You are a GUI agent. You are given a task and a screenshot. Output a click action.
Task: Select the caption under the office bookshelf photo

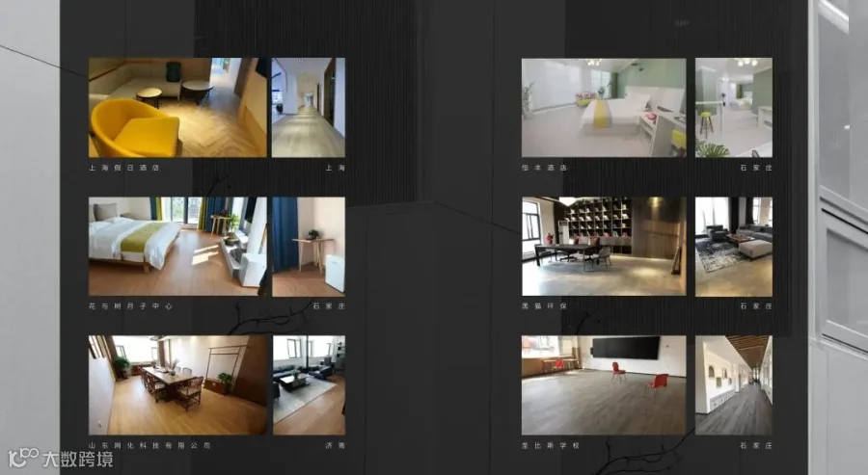(x=544, y=305)
